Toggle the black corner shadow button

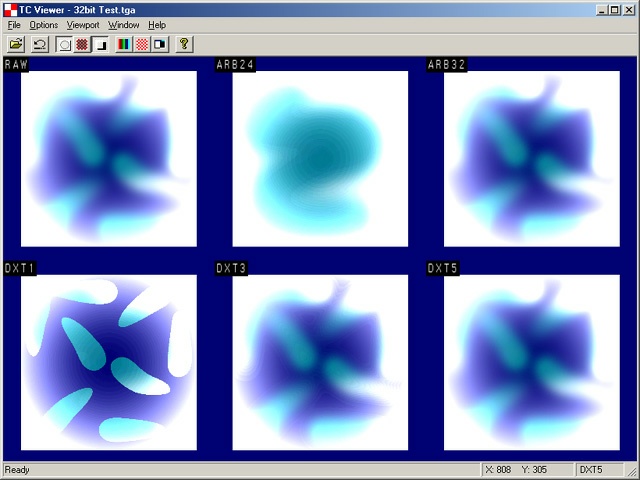click(100, 44)
